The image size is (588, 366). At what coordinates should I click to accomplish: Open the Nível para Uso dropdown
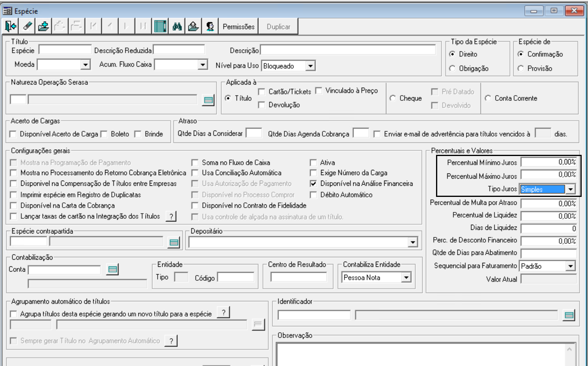click(311, 66)
